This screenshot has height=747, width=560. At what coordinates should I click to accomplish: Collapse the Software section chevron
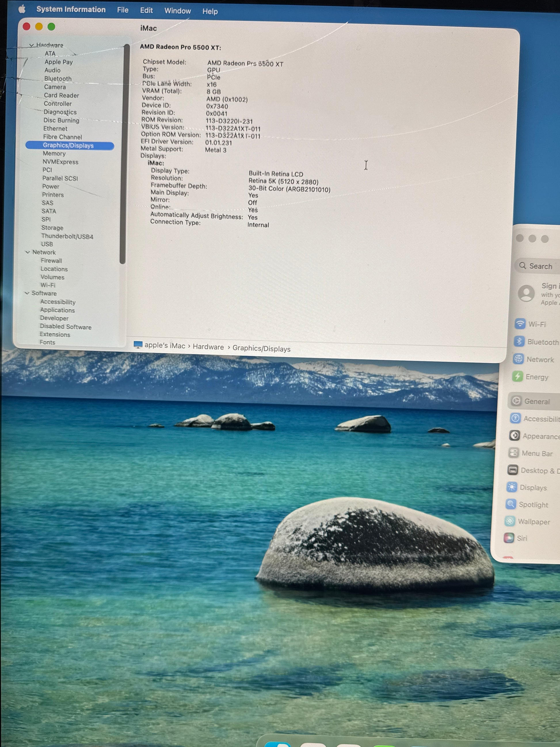point(27,293)
